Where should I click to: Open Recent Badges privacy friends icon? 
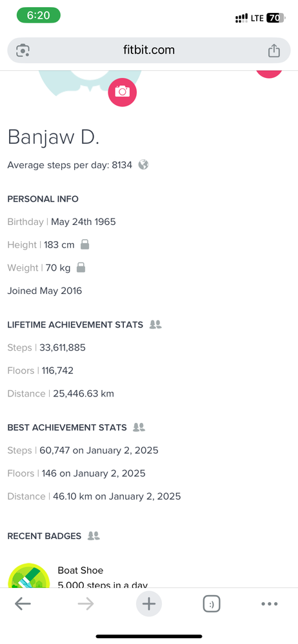coord(94,536)
